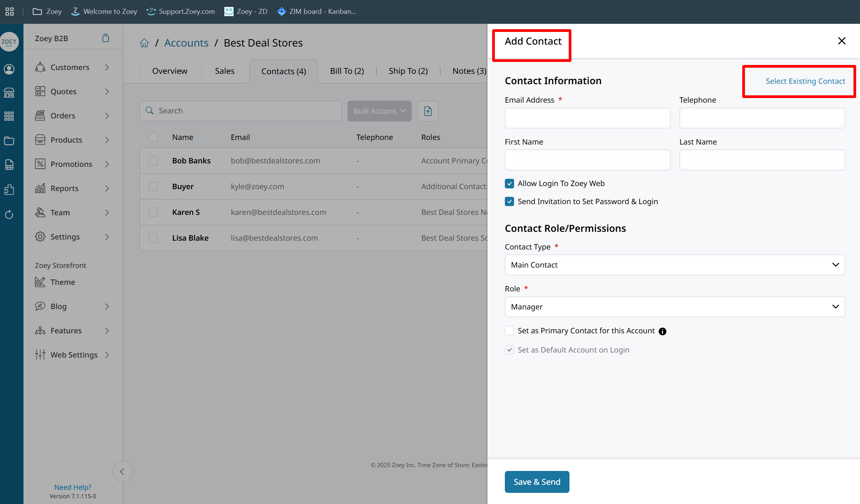Go to home via breadcrumb house icon
Screen dimensions: 860x504
click(144, 43)
